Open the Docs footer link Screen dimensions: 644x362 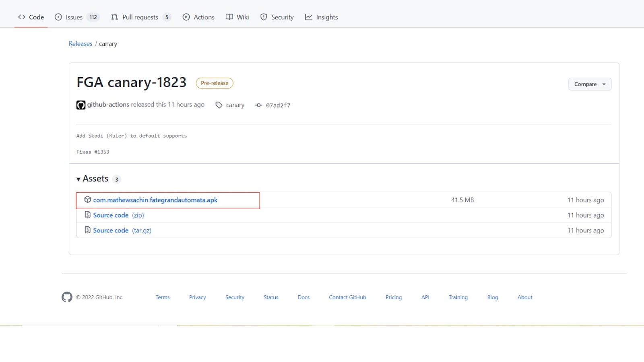(x=303, y=297)
